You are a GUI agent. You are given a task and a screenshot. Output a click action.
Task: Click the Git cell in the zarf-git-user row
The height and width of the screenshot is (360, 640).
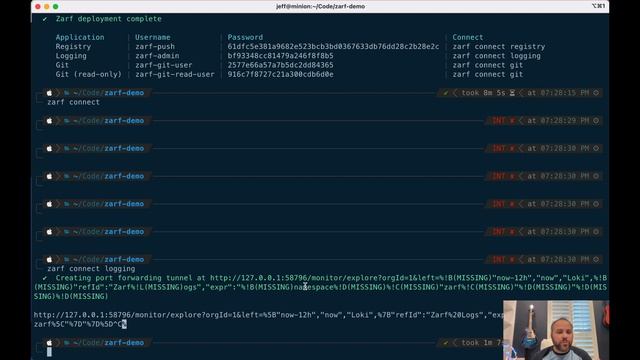click(62, 65)
